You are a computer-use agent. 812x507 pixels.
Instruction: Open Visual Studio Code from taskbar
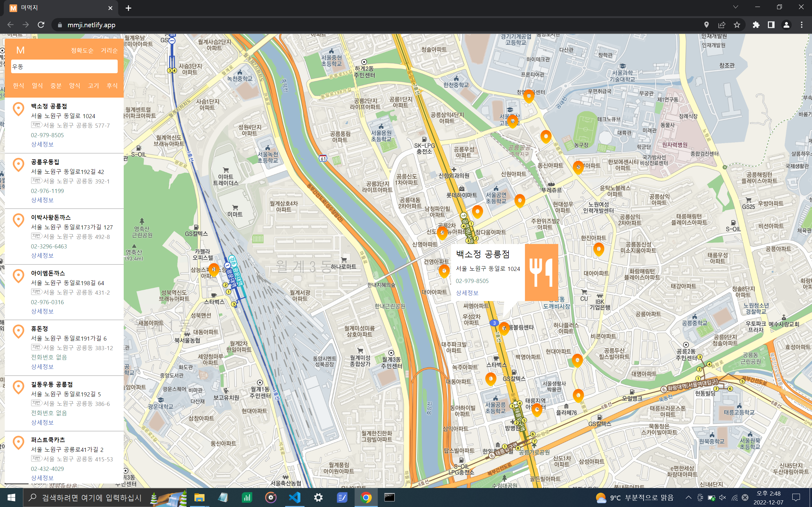click(x=294, y=497)
